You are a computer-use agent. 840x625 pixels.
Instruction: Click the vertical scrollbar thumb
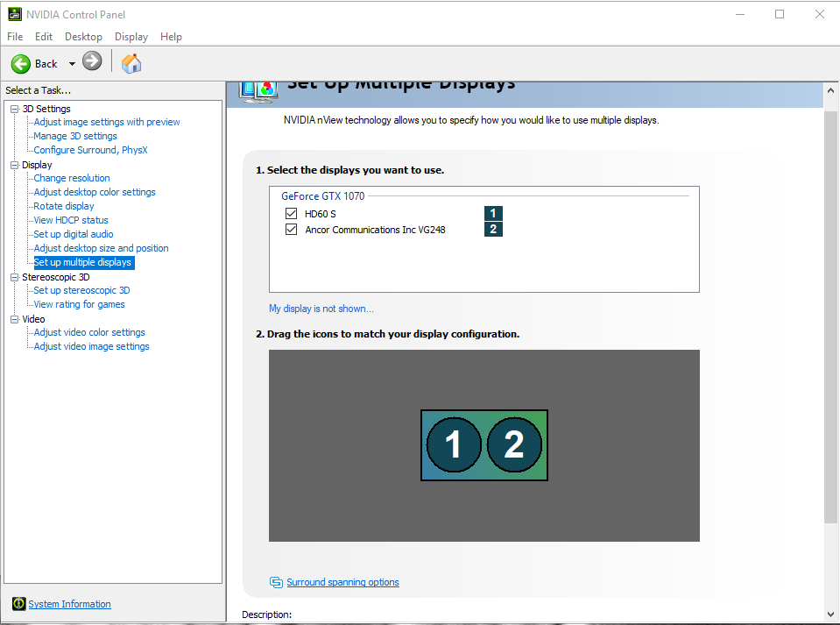tap(831, 317)
